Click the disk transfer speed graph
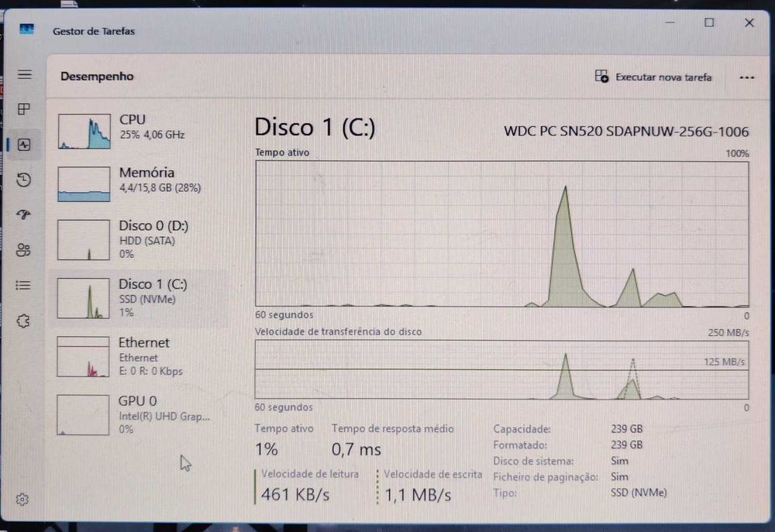The width and height of the screenshot is (775, 532). [501, 369]
